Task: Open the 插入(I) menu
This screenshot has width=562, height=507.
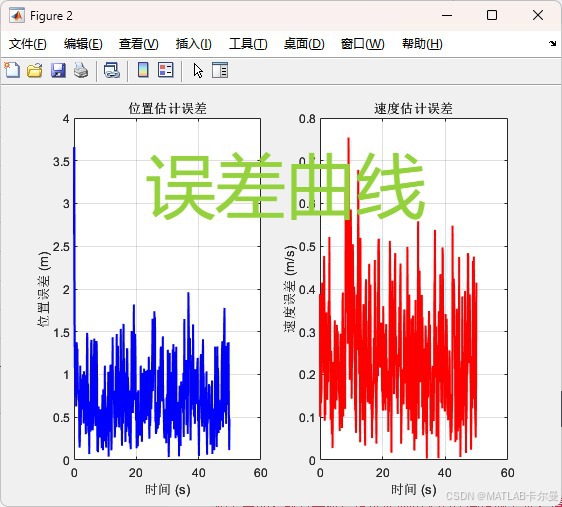Action: pyautogui.click(x=194, y=44)
